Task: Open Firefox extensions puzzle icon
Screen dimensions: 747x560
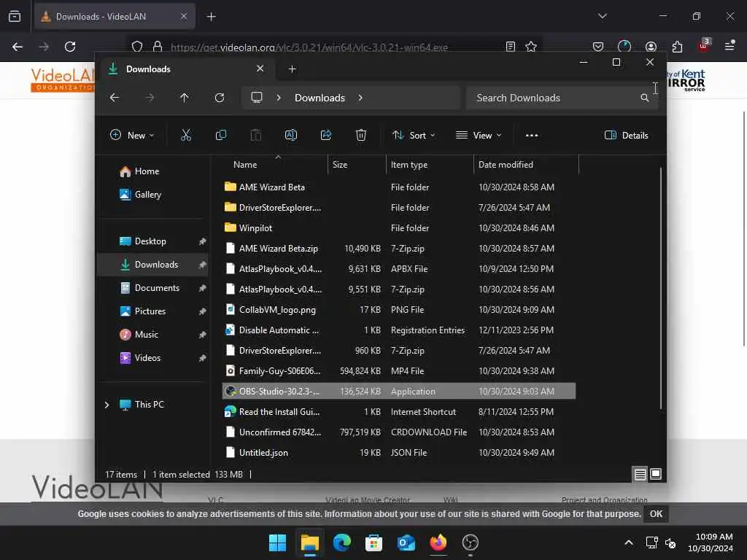Action: [677, 47]
